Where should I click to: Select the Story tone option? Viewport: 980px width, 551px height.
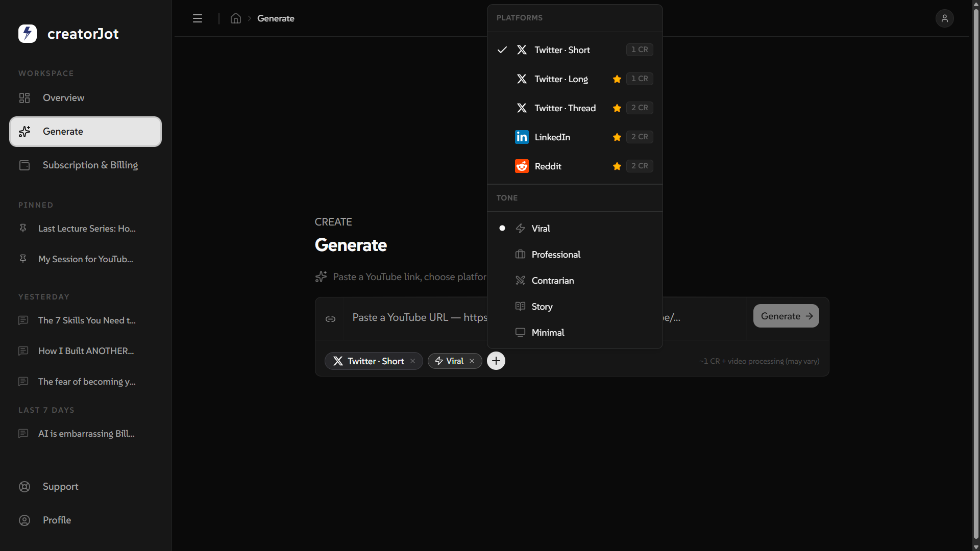point(541,306)
